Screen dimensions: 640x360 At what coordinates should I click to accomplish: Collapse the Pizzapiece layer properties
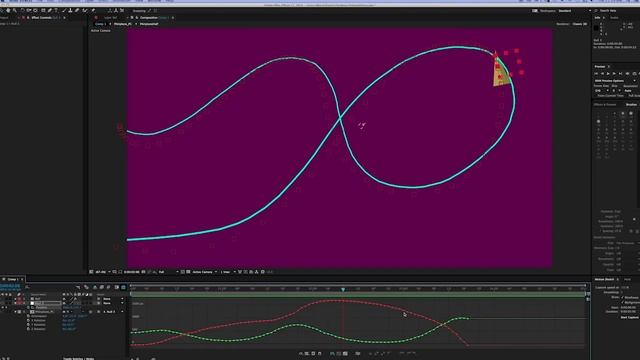pyautogui.click(x=16, y=312)
